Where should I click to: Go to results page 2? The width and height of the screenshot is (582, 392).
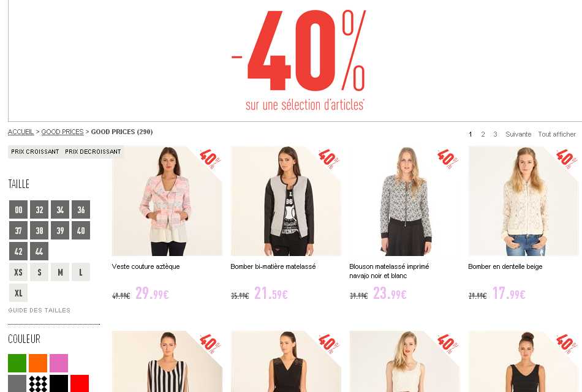click(483, 134)
